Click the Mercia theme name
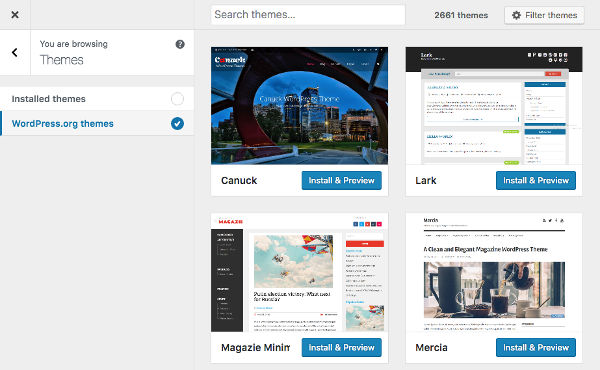 coord(431,347)
